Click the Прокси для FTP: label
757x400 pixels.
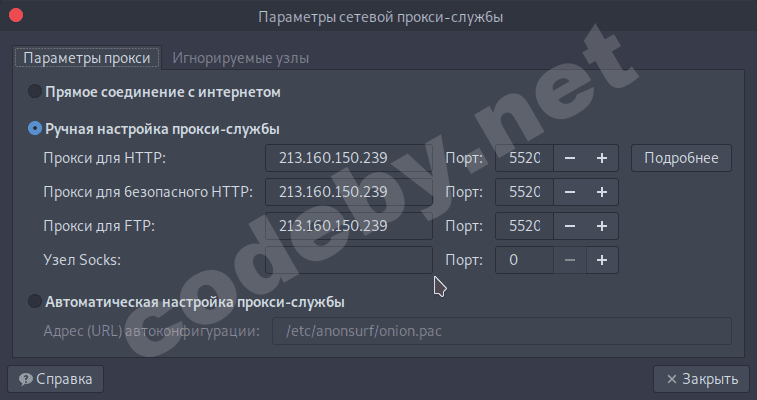pyautogui.click(x=99, y=226)
